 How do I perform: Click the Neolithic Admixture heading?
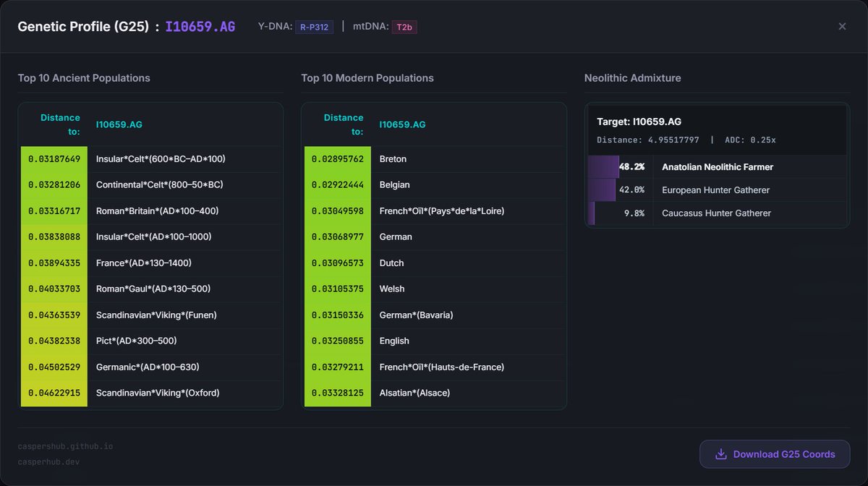click(633, 78)
